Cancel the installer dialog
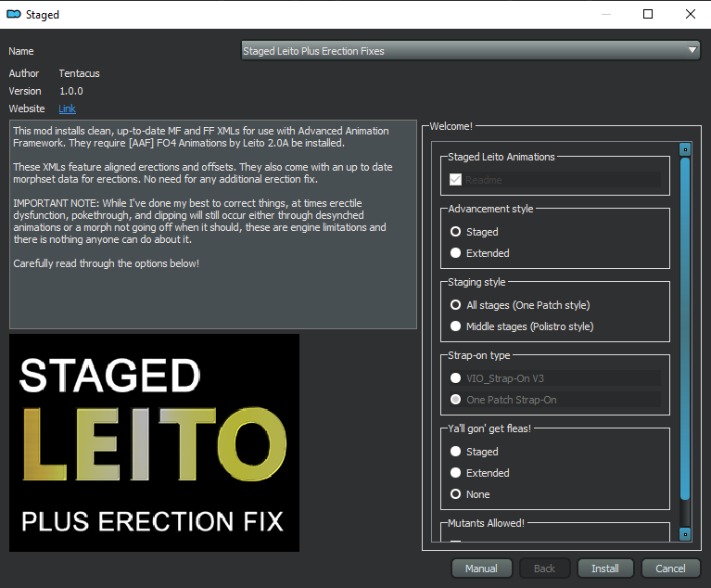Viewport: 711px width, 588px height. click(670, 569)
